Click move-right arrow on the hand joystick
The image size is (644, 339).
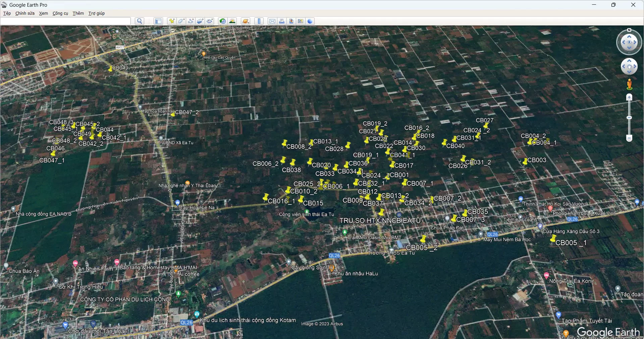click(x=635, y=66)
